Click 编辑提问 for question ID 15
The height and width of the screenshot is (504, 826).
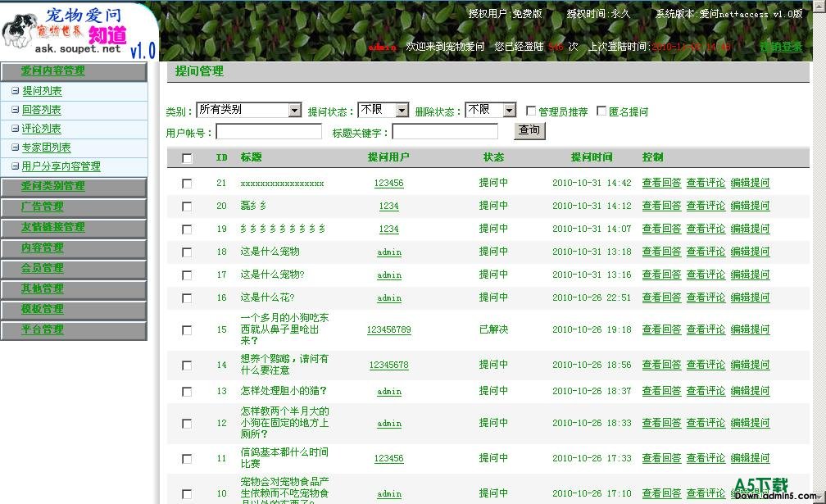750,330
